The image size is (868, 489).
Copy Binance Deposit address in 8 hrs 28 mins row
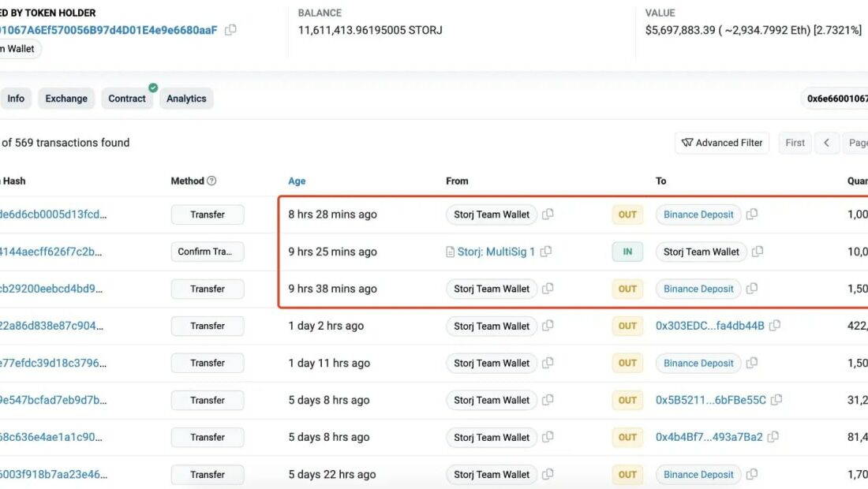tap(752, 214)
